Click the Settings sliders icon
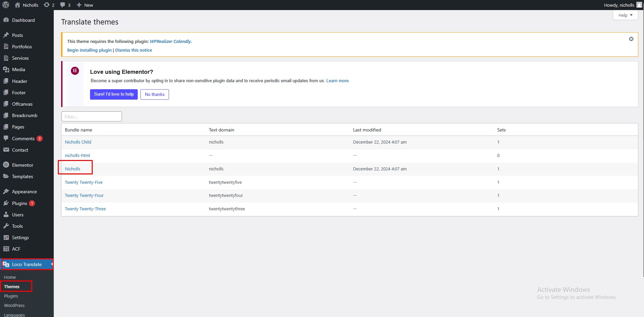644x317 pixels. point(6,237)
